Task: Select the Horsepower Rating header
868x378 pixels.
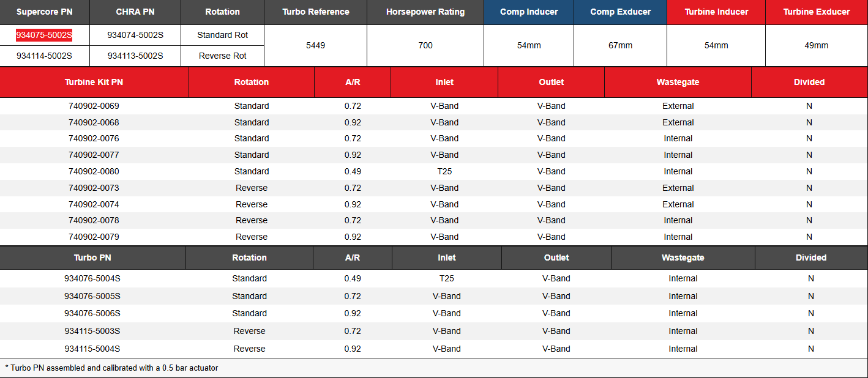Action: [x=425, y=12]
